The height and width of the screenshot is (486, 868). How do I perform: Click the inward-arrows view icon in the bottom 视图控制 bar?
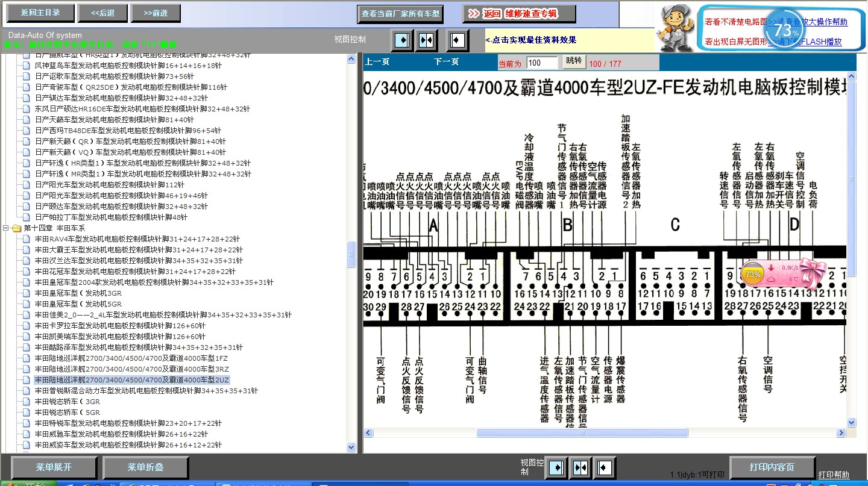tap(580, 467)
